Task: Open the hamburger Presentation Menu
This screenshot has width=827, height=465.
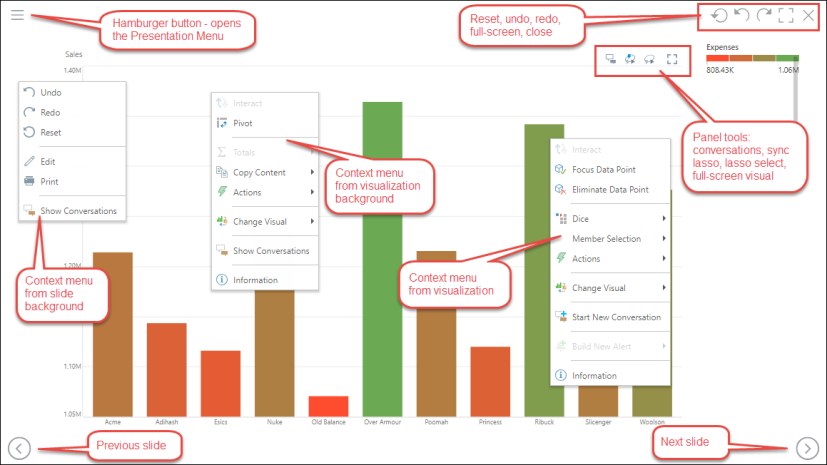Action: point(18,15)
